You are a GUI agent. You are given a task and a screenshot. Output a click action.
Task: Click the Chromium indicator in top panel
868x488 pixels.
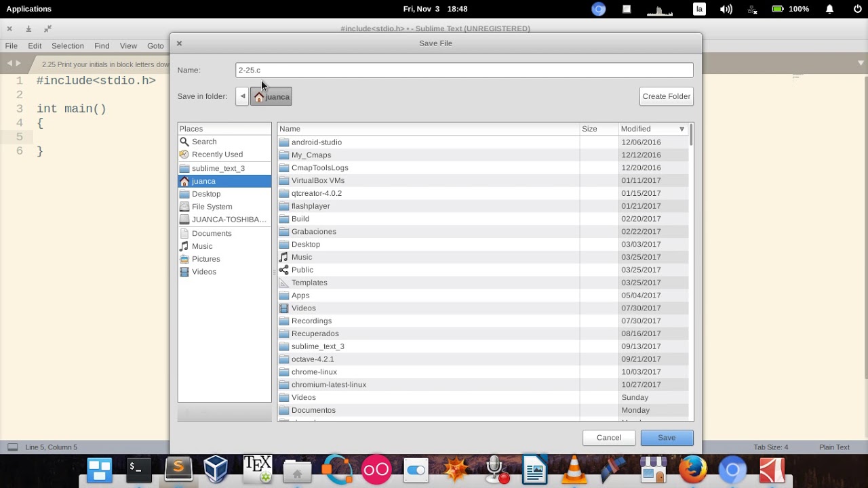click(598, 9)
